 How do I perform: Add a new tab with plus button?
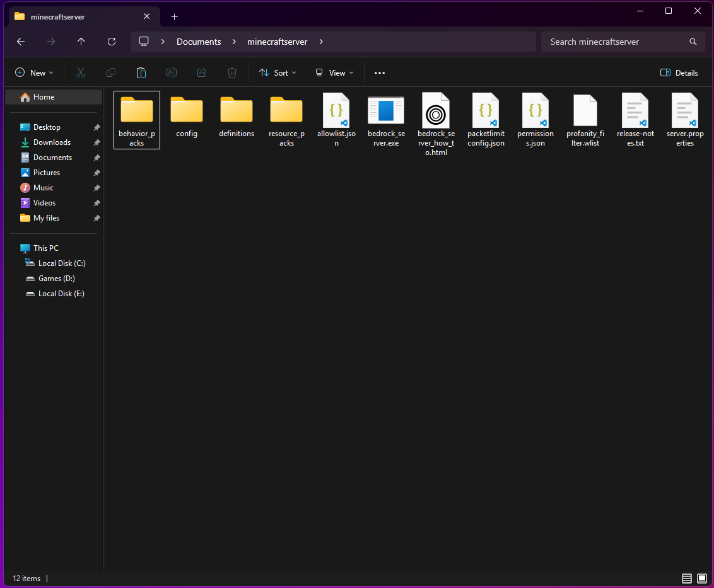pyautogui.click(x=175, y=16)
